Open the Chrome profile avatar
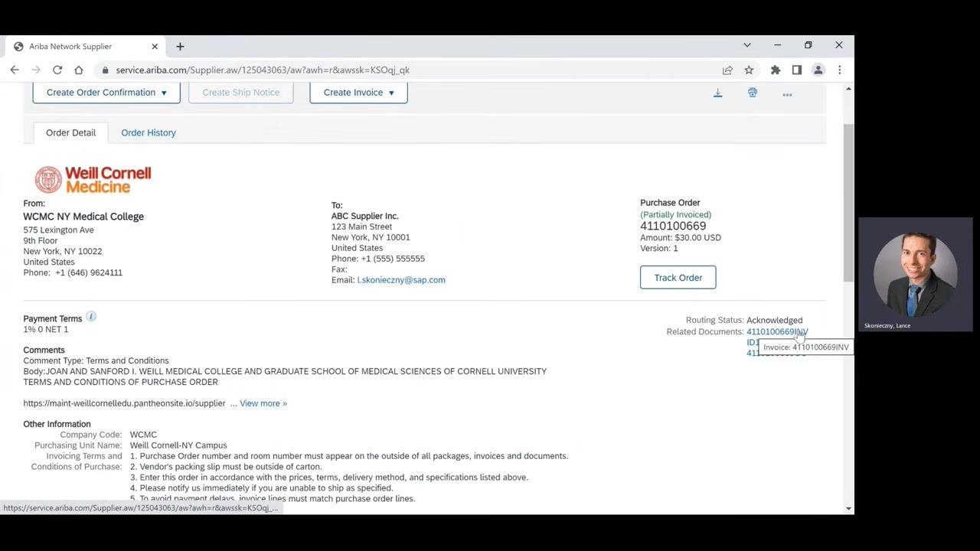The height and width of the screenshot is (551, 980). [818, 70]
